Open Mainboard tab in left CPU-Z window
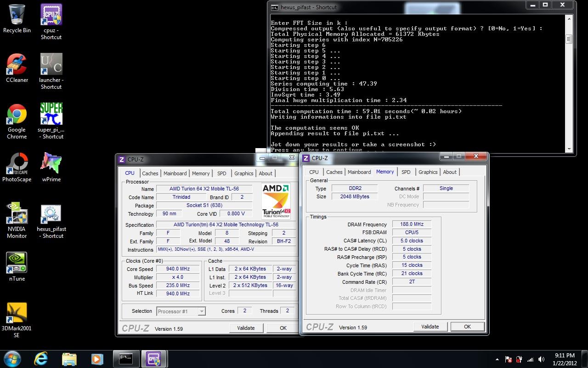 175,173
